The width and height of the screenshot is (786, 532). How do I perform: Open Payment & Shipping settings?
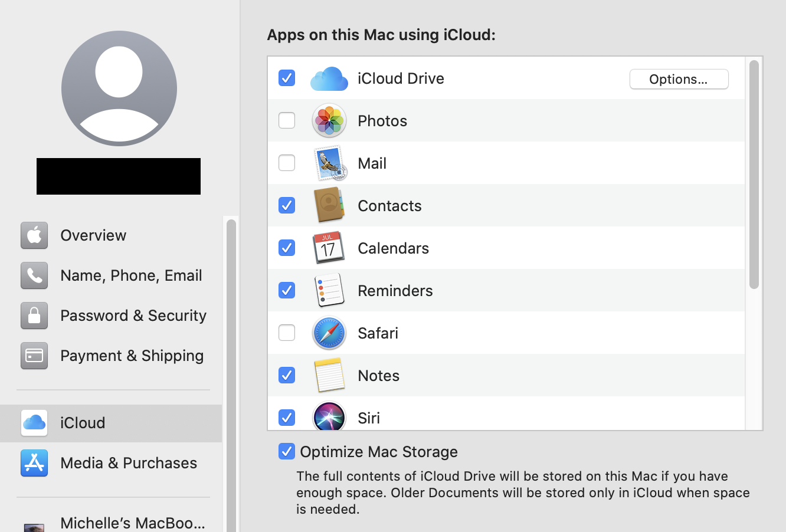click(111, 356)
